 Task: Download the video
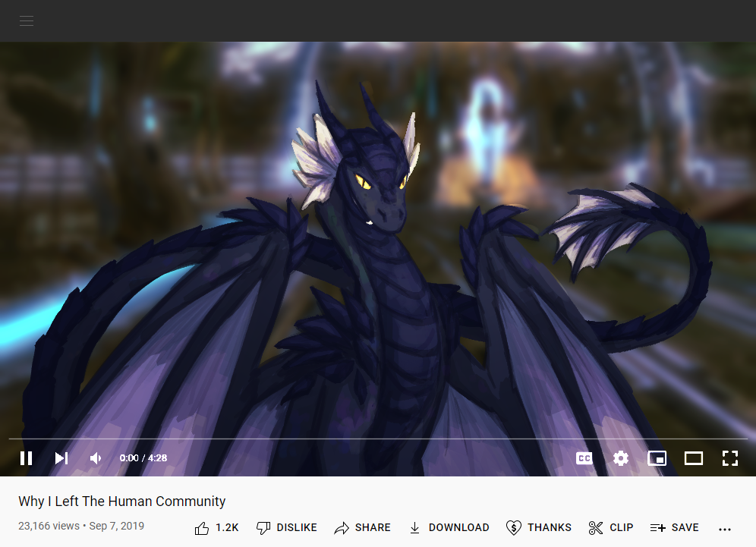click(x=449, y=527)
